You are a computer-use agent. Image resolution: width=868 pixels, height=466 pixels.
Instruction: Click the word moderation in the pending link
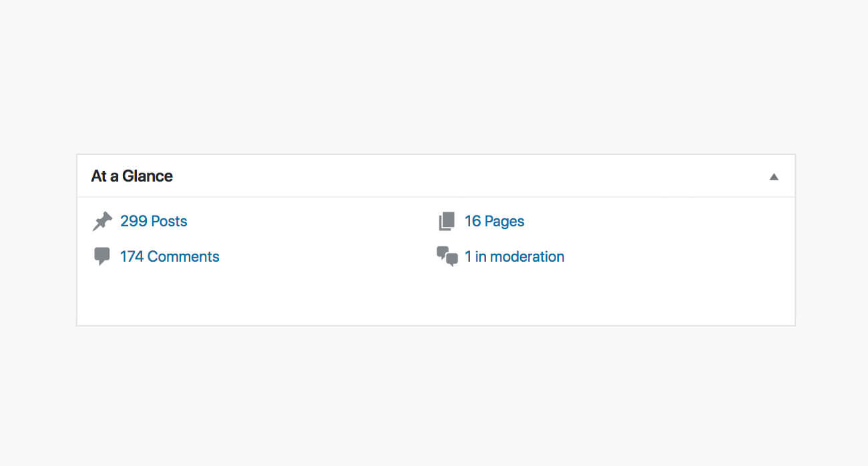click(x=527, y=257)
